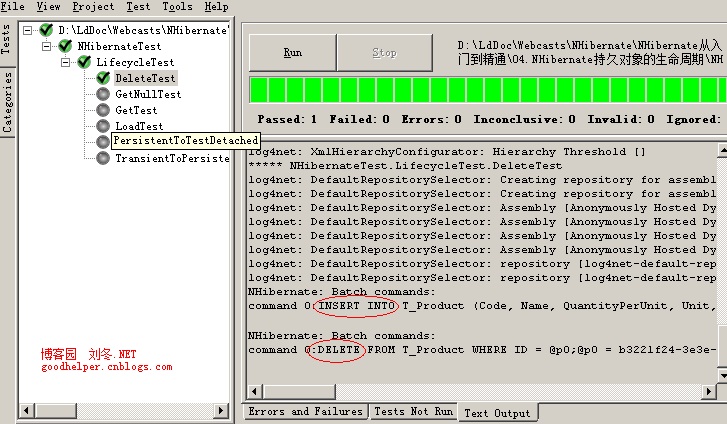Screen dimensions: 727x424
Task: Select the TransientToPersiste... test item
Action: coord(172,159)
